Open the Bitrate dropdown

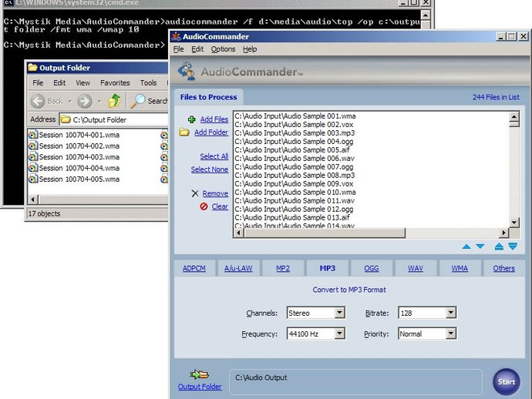(451, 313)
